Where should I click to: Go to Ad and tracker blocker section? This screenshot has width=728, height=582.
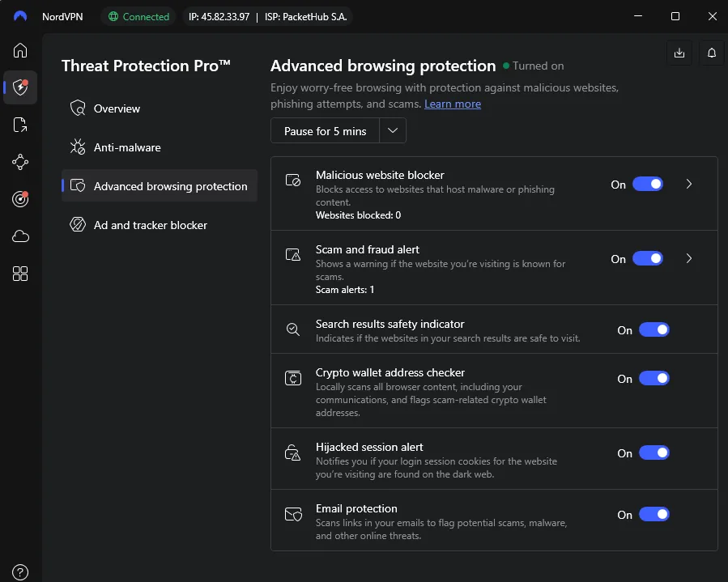160,225
